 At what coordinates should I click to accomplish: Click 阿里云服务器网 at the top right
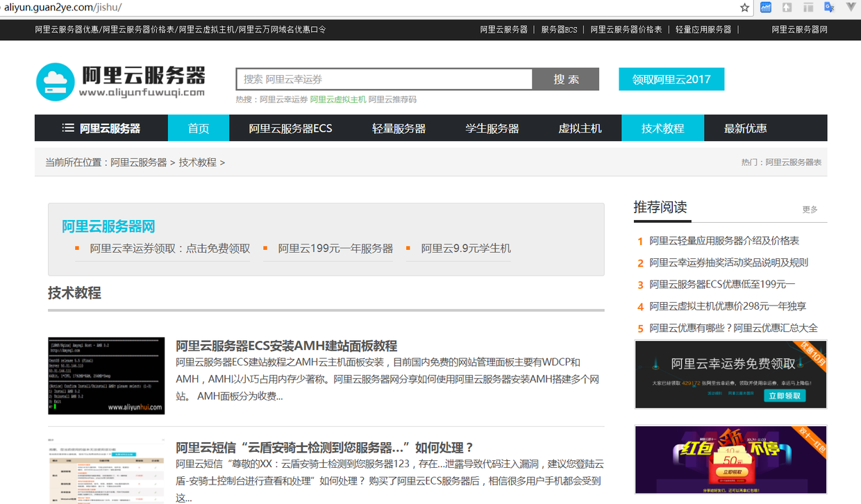[800, 30]
